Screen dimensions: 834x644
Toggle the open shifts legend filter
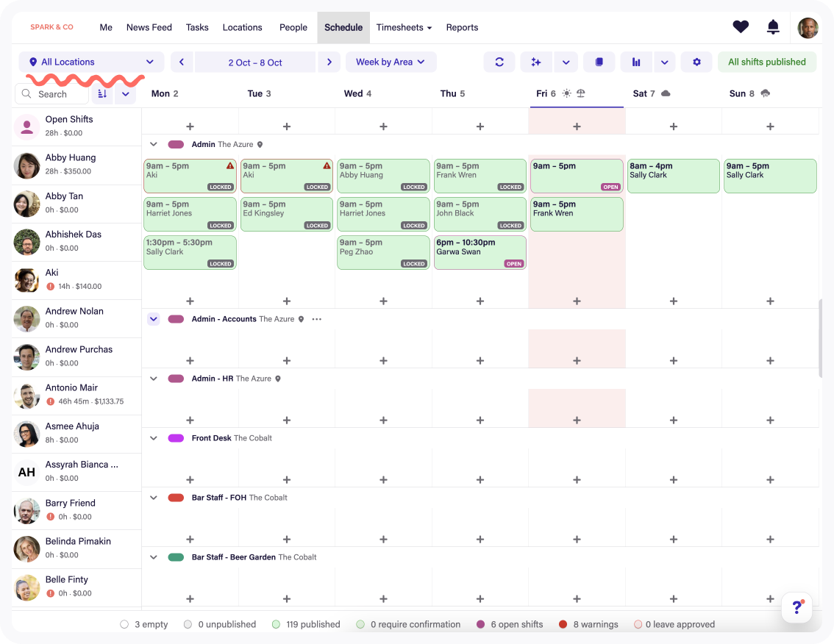(481, 624)
